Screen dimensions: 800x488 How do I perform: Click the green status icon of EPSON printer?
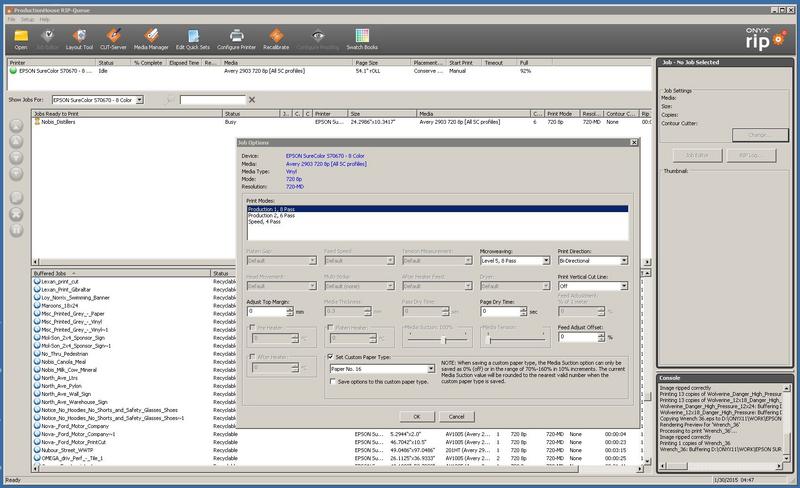coord(13,71)
